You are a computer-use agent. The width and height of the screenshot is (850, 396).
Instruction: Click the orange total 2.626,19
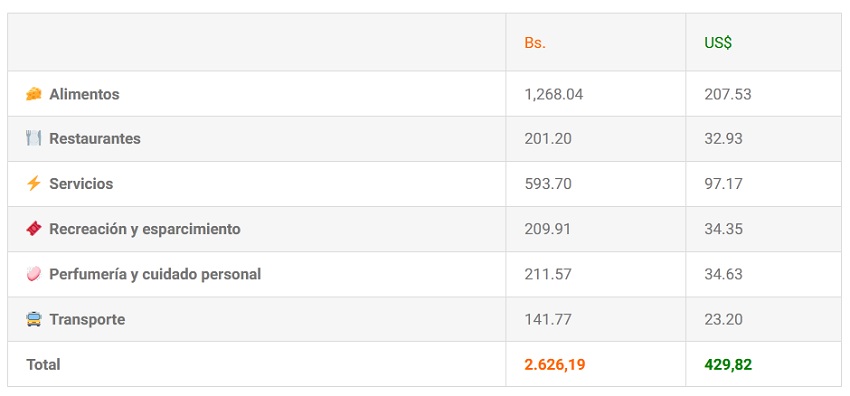coord(555,365)
